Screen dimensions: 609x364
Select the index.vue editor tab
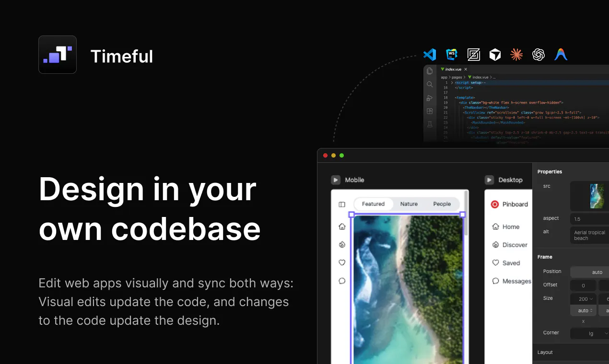[x=454, y=69]
